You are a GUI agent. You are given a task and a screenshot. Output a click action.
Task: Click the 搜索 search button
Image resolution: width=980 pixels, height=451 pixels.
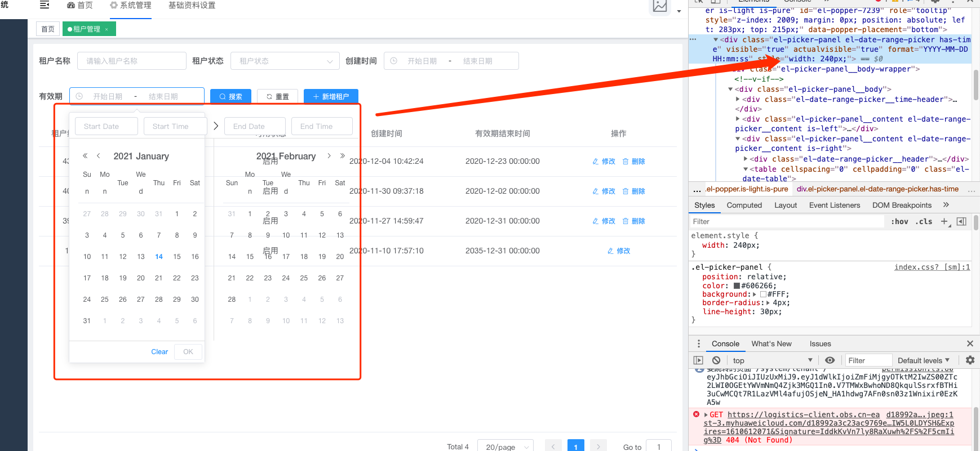click(230, 96)
